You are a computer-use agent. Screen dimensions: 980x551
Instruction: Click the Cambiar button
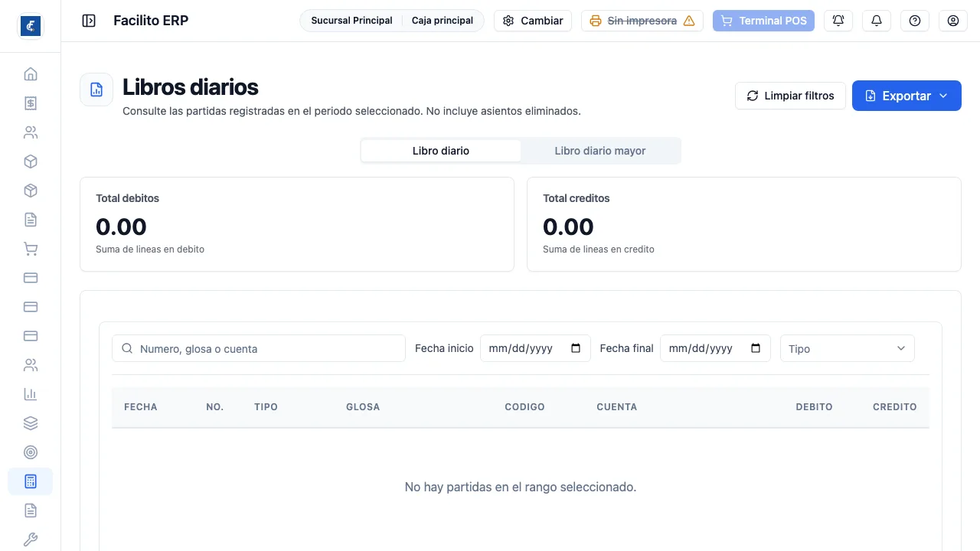click(x=534, y=21)
